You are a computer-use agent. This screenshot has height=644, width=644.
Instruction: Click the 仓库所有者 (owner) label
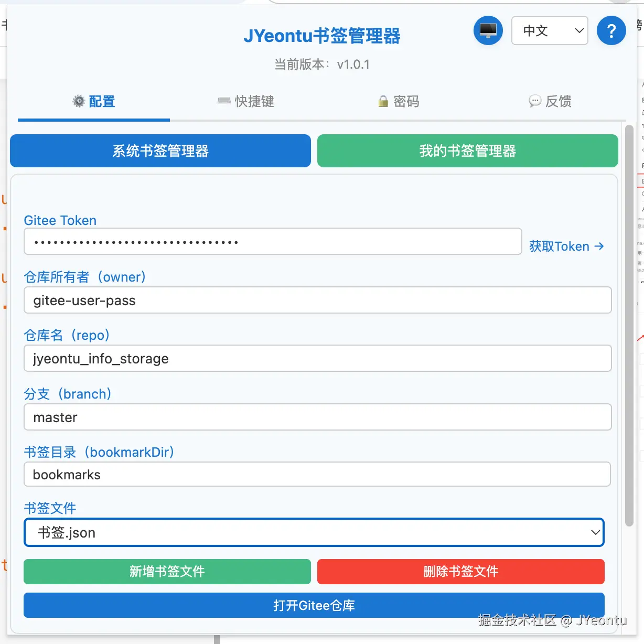pyautogui.click(x=85, y=277)
